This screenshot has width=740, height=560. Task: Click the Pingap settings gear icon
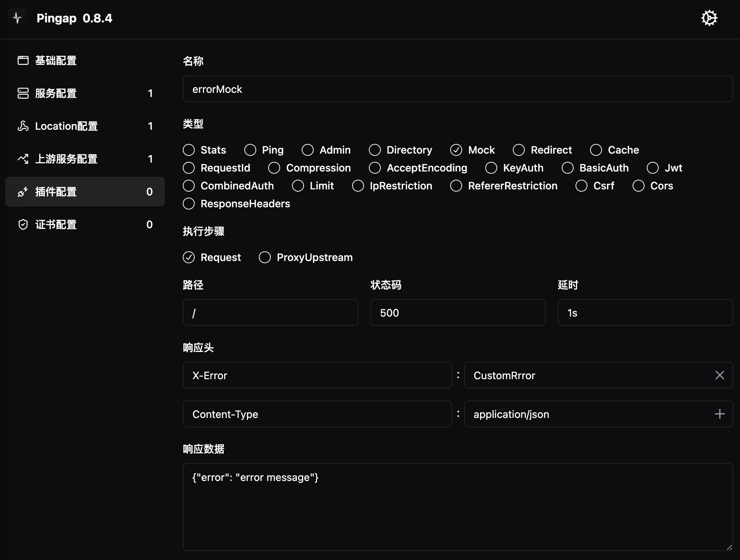[708, 18]
